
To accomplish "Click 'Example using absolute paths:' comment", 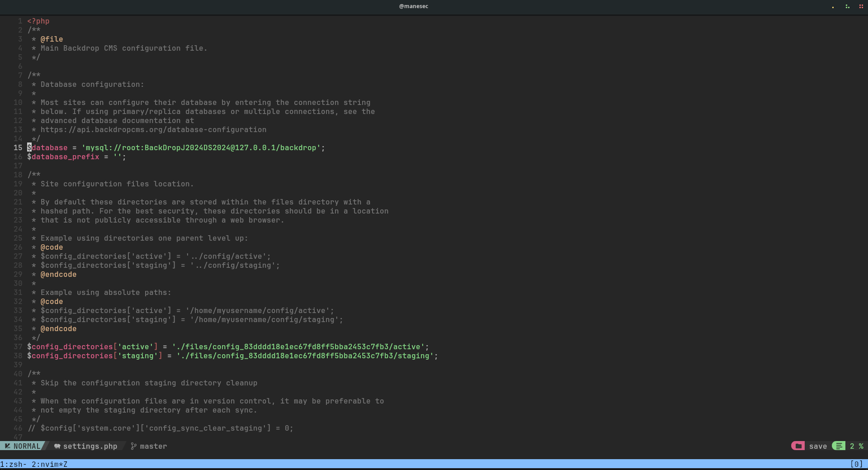I will click(106, 293).
